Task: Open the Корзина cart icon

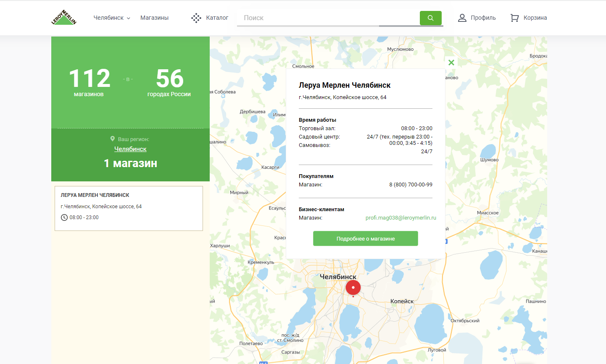Action: pyautogui.click(x=514, y=18)
